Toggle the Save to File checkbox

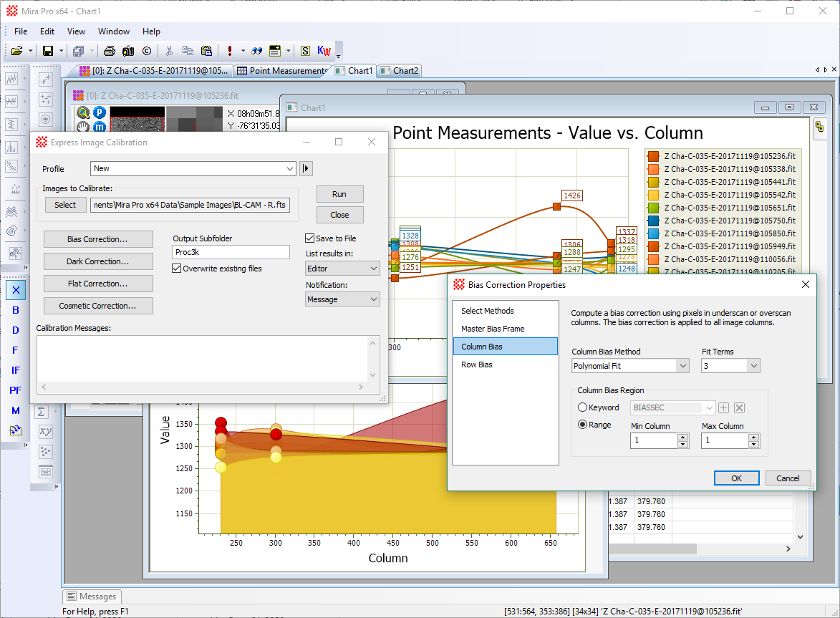310,238
